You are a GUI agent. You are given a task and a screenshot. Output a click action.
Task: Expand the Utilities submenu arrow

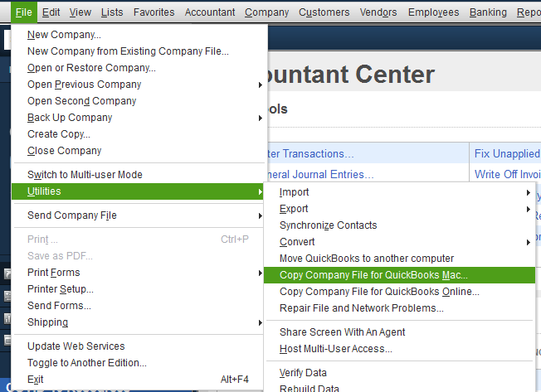click(x=261, y=191)
